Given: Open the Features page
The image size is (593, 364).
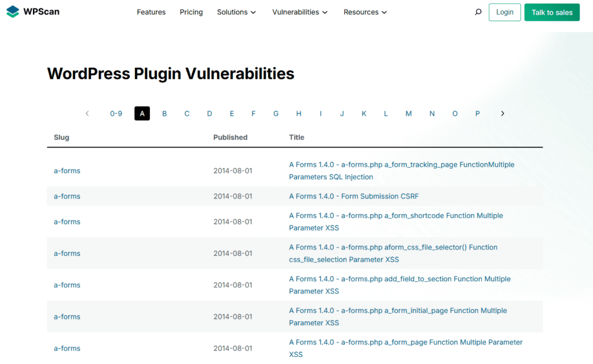Looking at the screenshot, I should (151, 12).
